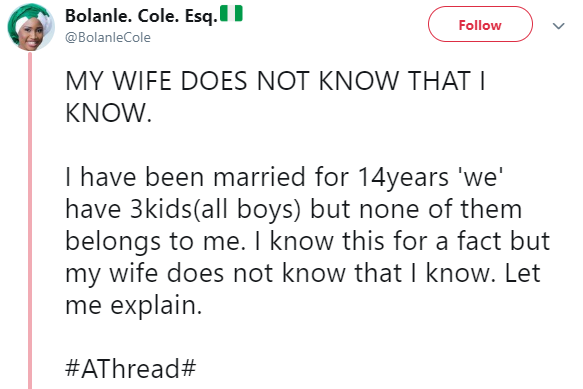This screenshot has height=389, width=583.
Task: Click the '14years' text in the tweet
Action: [x=403, y=177]
